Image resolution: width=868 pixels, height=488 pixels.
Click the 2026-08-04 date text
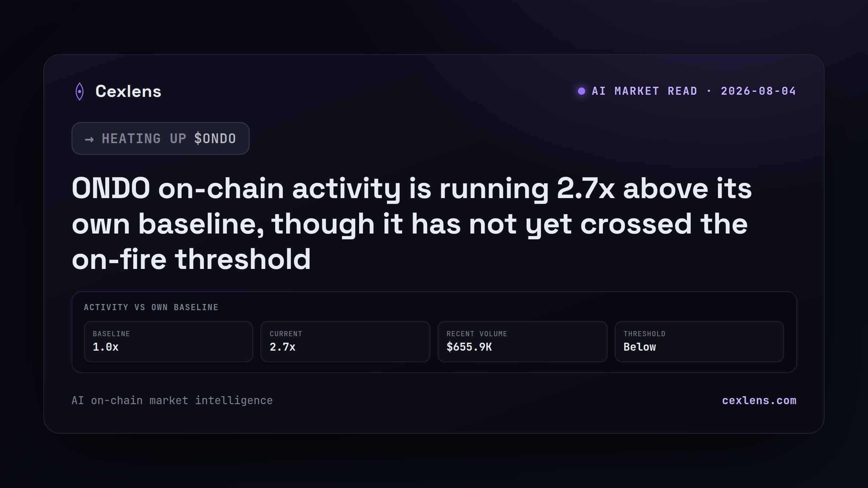coord(758,91)
